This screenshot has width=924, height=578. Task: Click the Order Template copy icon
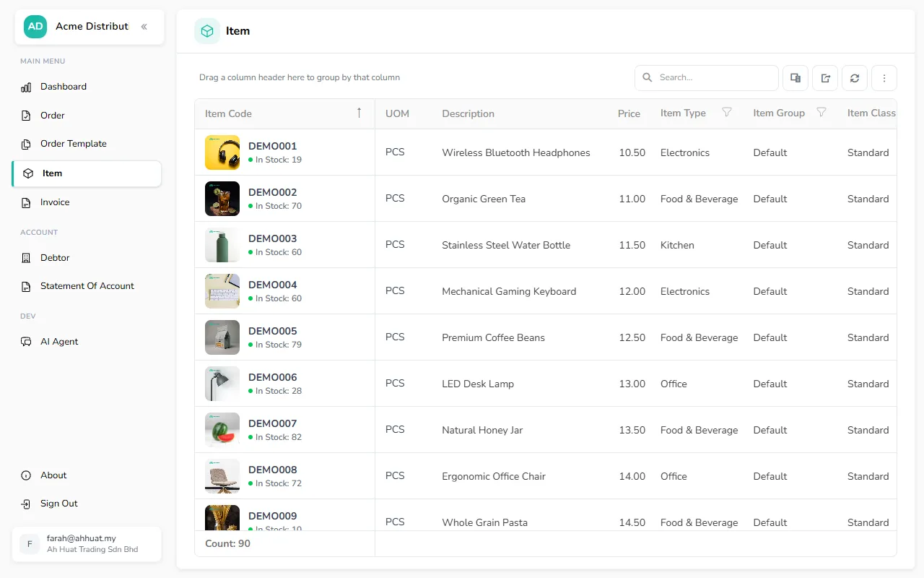pos(26,144)
